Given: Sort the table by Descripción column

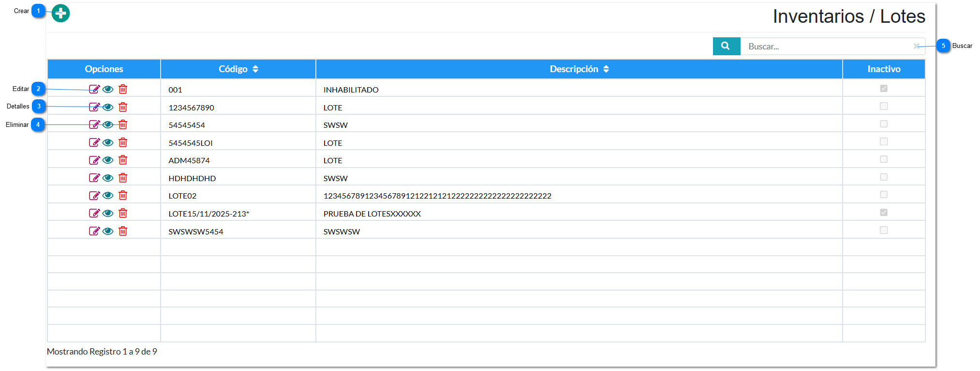Looking at the screenshot, I should (579, 69).
